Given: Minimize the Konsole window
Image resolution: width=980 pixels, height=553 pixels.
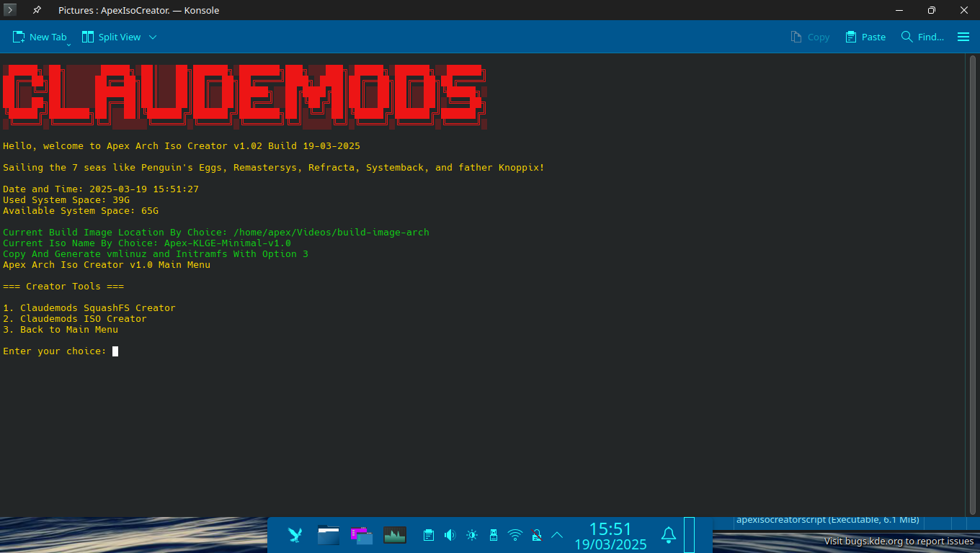Looking at the screenshot, I should [x=899, y=10].
